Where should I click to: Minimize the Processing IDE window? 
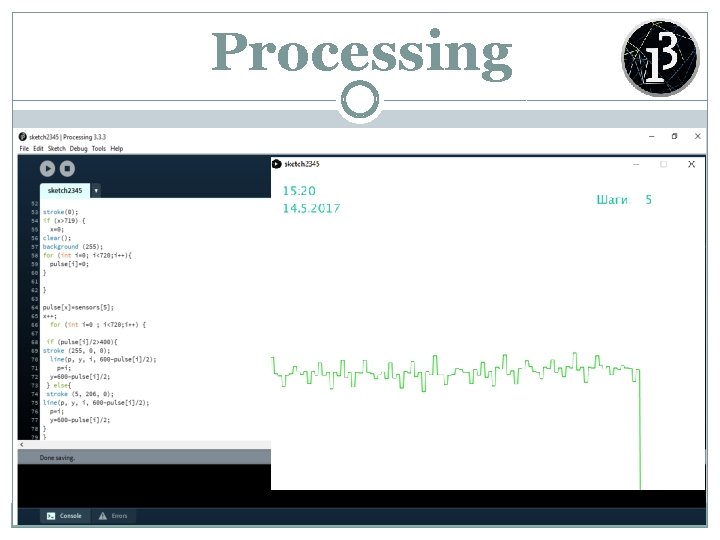652,136
